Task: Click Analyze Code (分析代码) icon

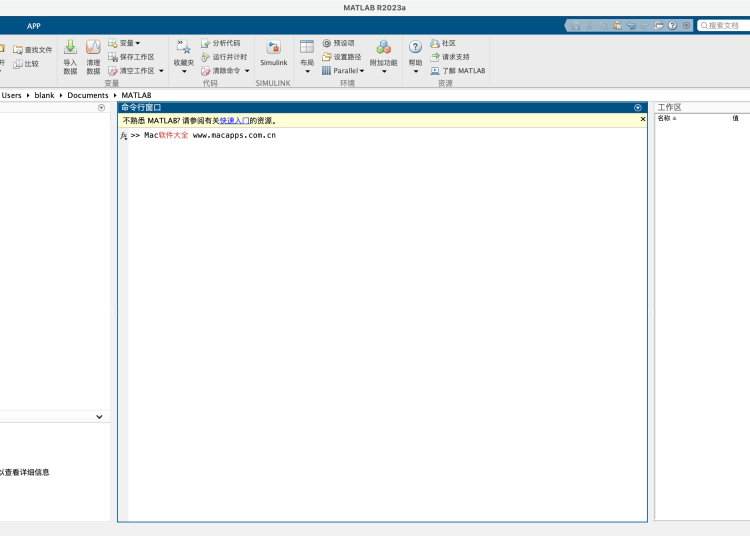Action: (205, 44)
